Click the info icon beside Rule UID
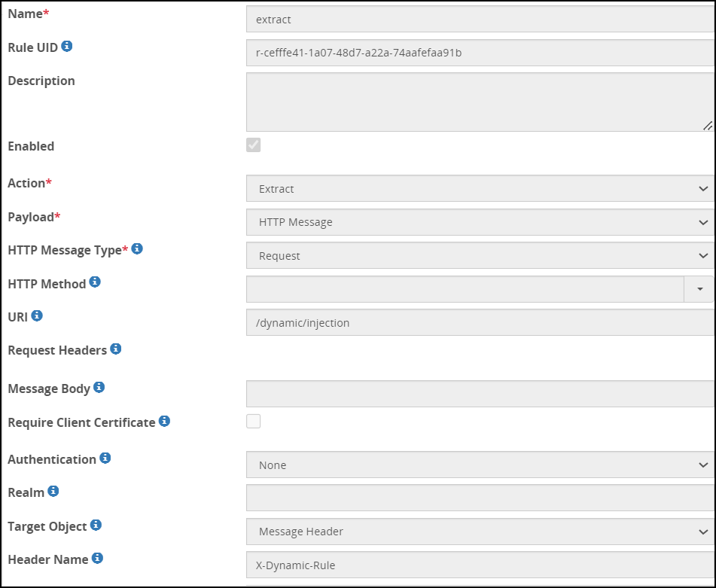 click(67, 47)
